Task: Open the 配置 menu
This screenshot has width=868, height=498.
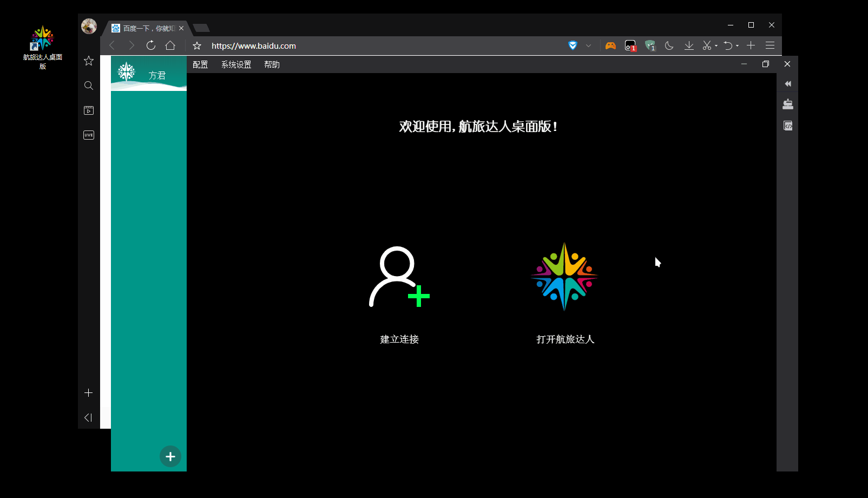Action: (200, 64)
